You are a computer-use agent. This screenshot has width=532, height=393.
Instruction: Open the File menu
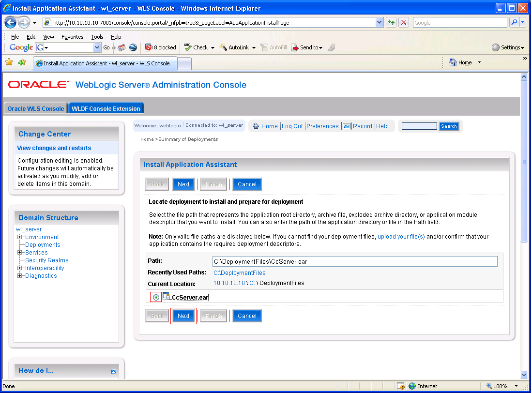click(x=15, y=37)
